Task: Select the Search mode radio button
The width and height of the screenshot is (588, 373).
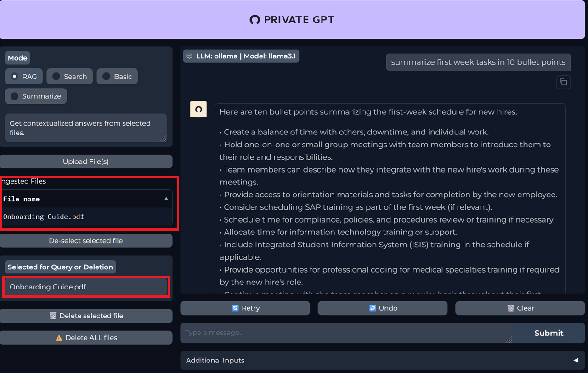Action: [x=57, y=77]
